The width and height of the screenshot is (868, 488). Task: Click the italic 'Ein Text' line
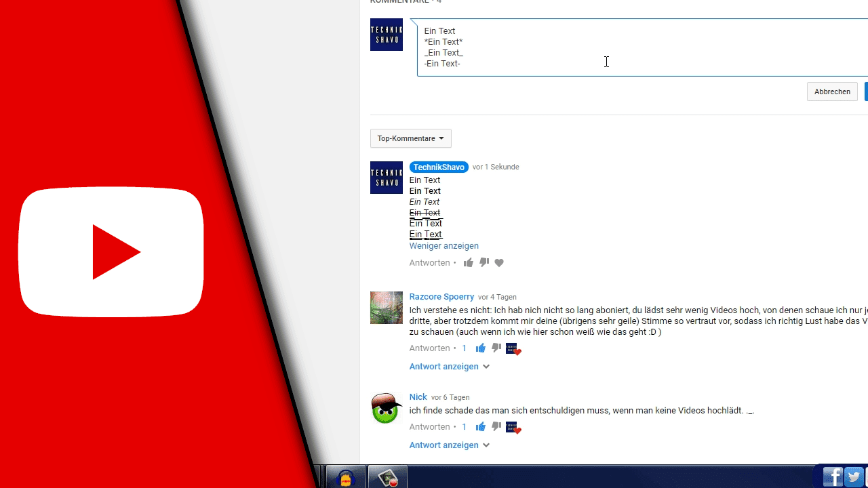(425, 202)
